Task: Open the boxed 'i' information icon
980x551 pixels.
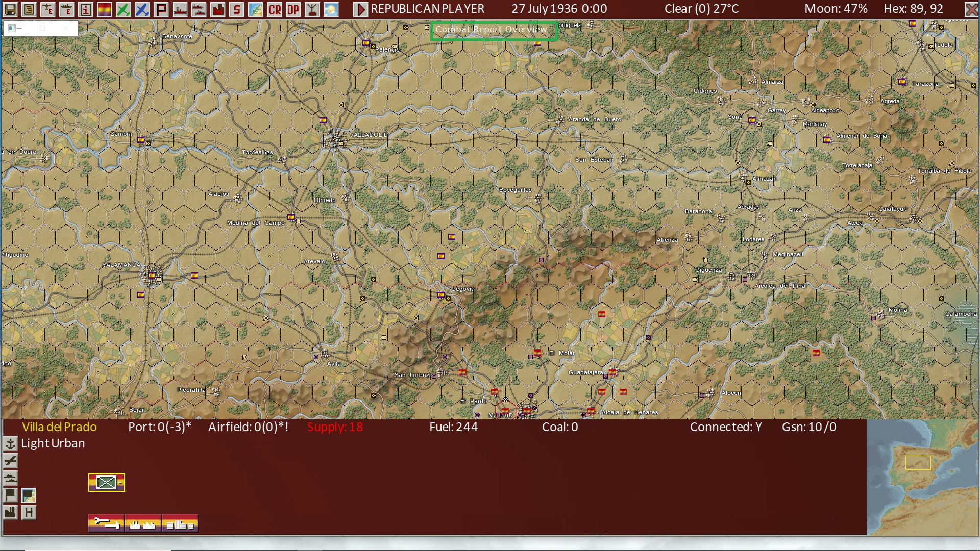Action: point(86,9)
